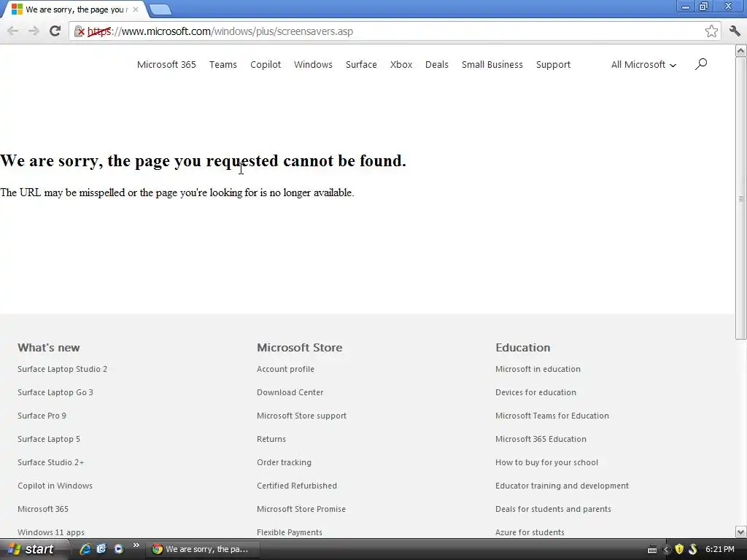Open the Microsoft Store Promise link
The image size is (747, 560).
[x=301, y=509]
